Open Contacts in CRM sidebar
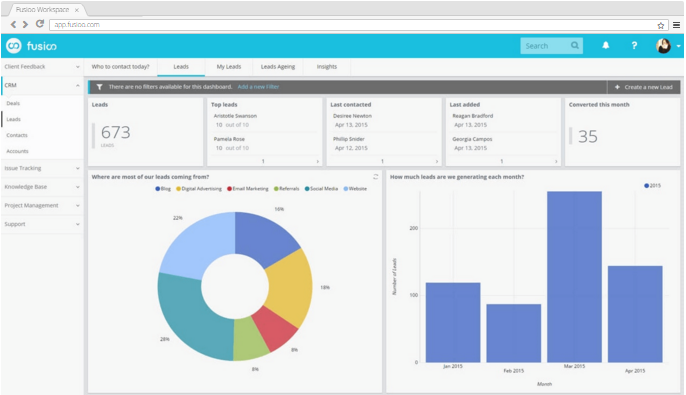The height and width of the screenshot is (395, 686). point(17,135)
